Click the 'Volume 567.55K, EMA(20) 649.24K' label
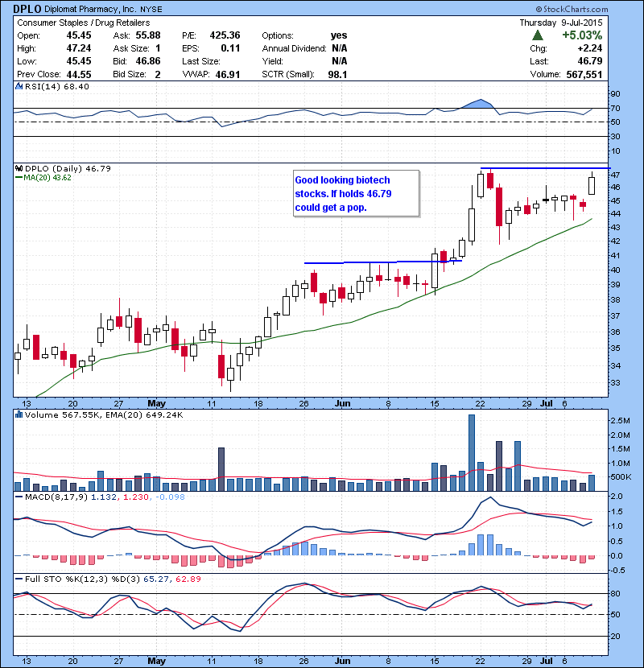This screenshot has width=644, height=668. [104, 414]
